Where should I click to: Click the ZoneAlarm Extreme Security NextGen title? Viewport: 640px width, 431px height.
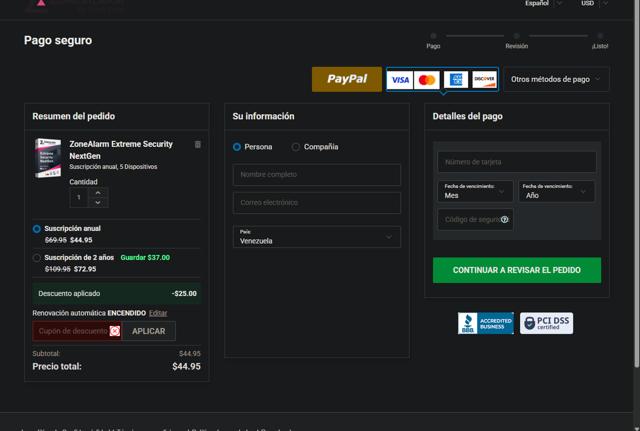coord(121,150)
